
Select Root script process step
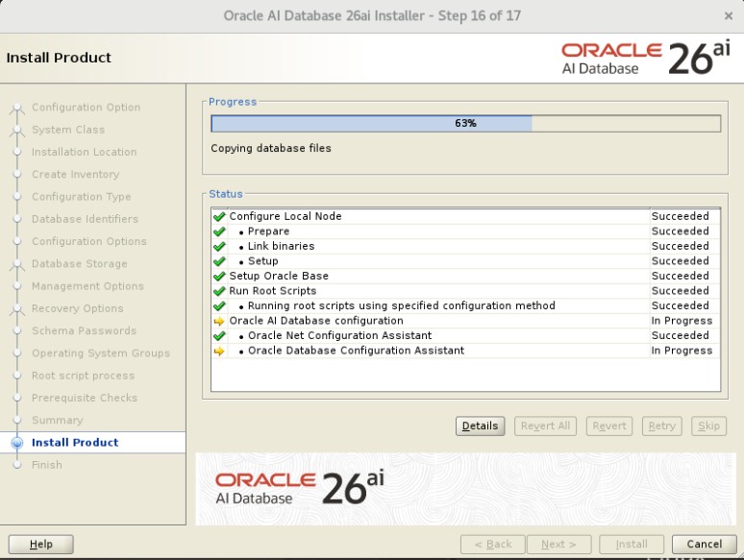point(83,375)
